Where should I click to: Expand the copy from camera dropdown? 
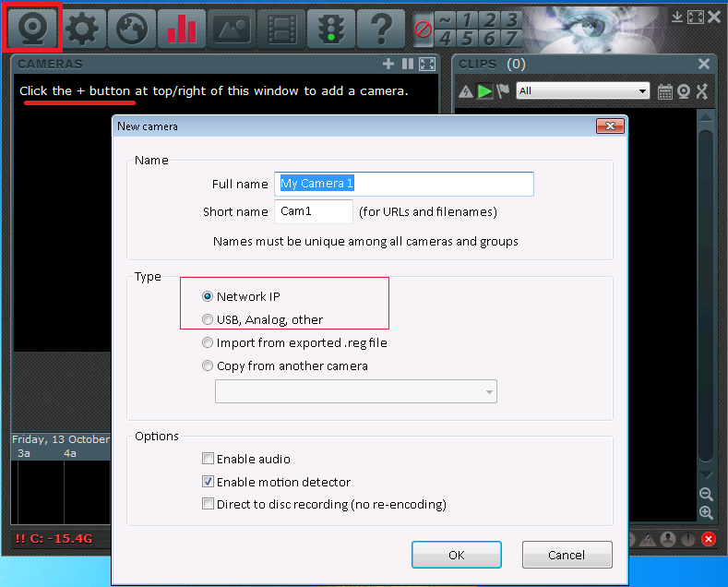pos(356,391)
